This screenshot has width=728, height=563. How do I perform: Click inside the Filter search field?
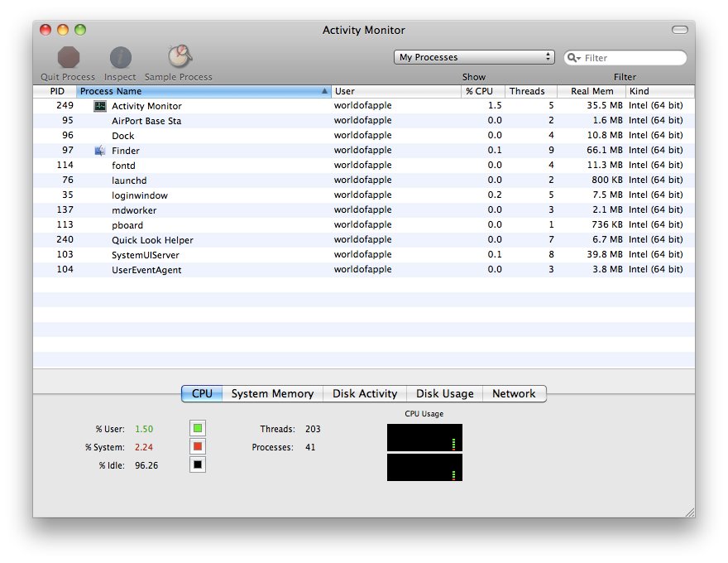633,58
